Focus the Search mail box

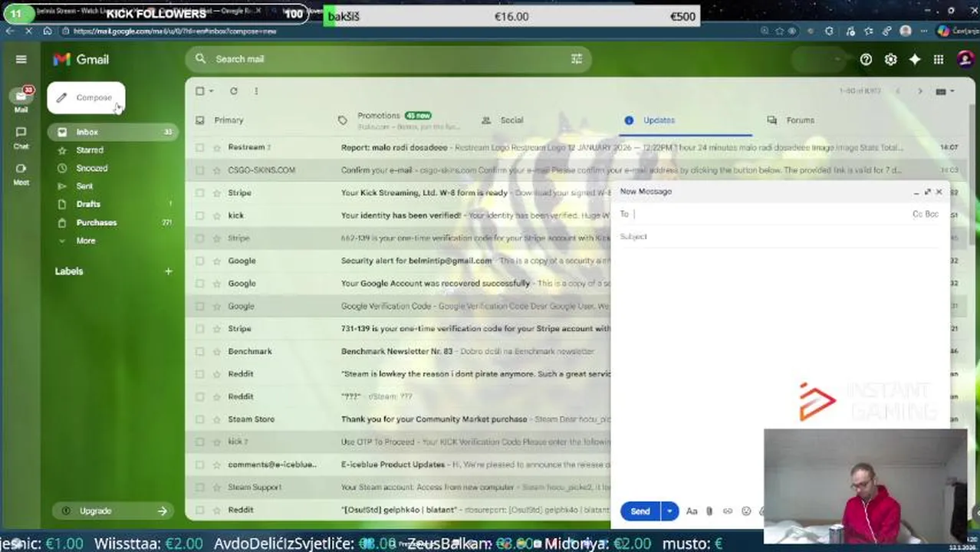387,59
